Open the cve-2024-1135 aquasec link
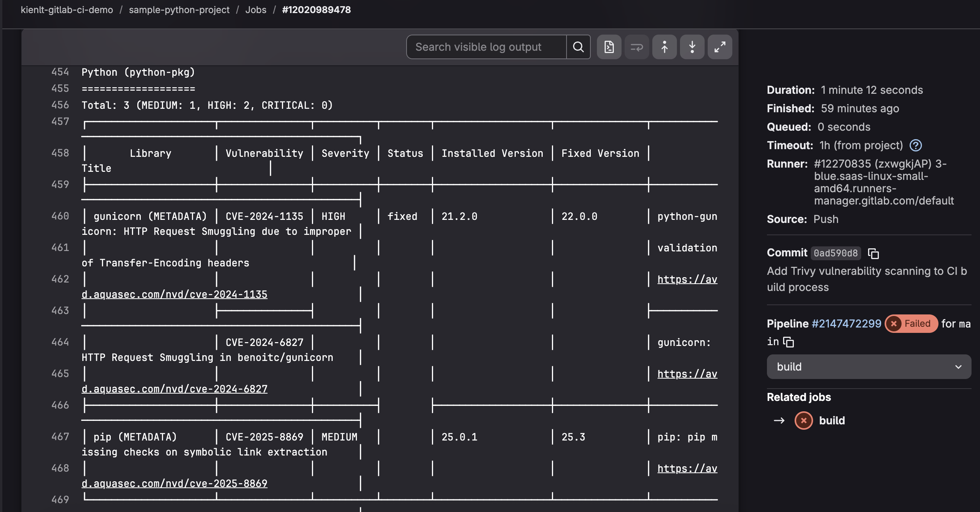The image size is (980, 512). pyautogui.click(x=174, y=294)
